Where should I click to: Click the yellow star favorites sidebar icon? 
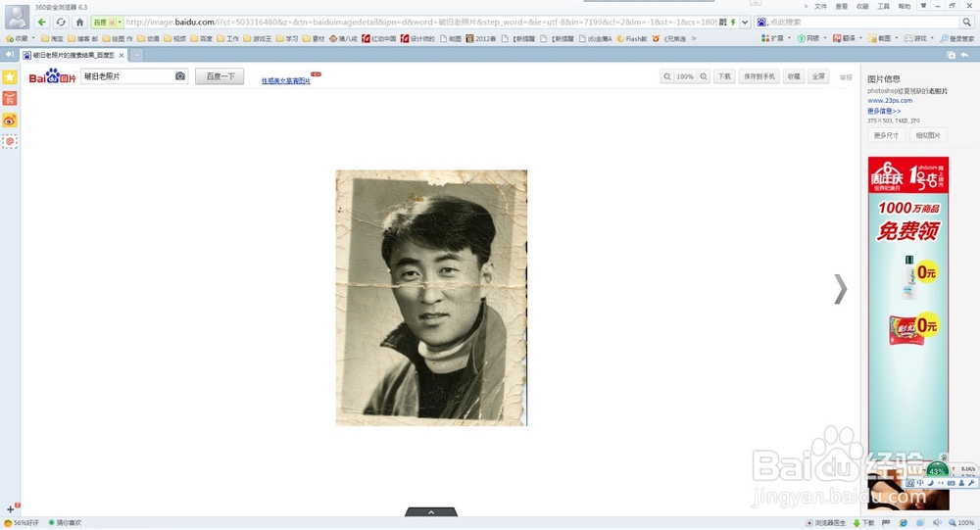point(10,76)
